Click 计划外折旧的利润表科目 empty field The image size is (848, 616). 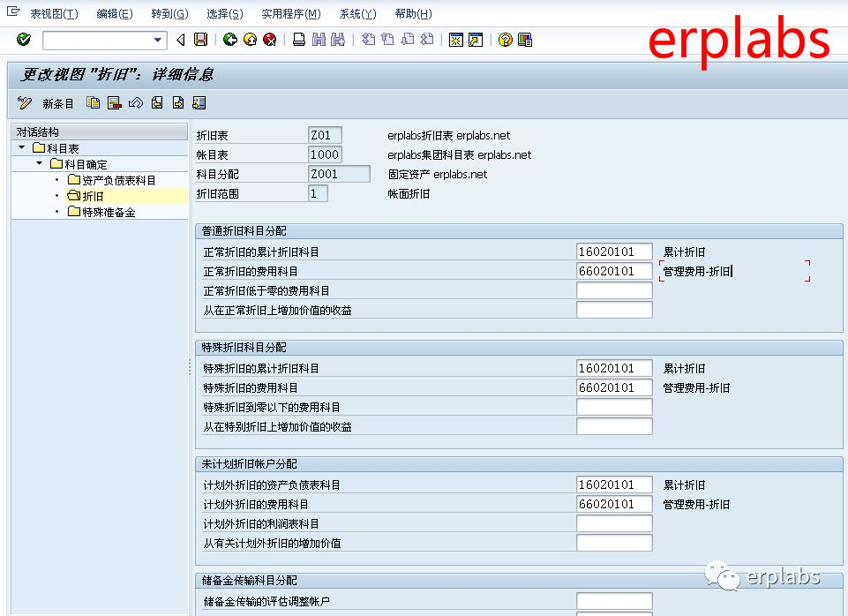(614, 523)
